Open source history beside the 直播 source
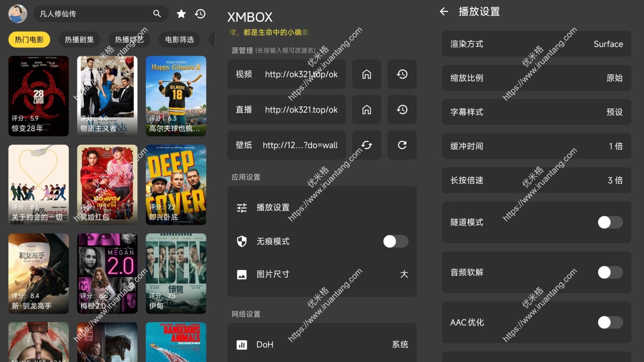This screenshot has height=362, width=644. click(x=401, y=110)
